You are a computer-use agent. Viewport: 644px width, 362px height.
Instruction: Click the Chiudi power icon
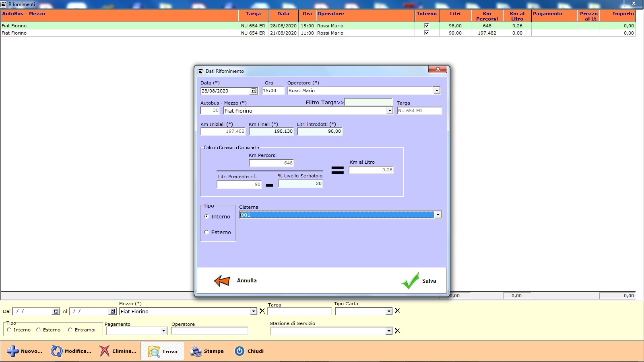tap(239, 351)
